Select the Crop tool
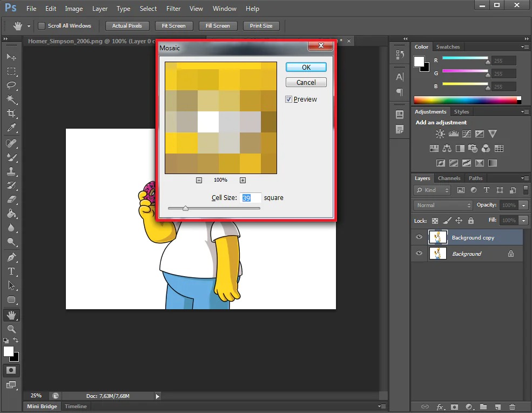The image size is (532, 413). (x=11, y=114)
